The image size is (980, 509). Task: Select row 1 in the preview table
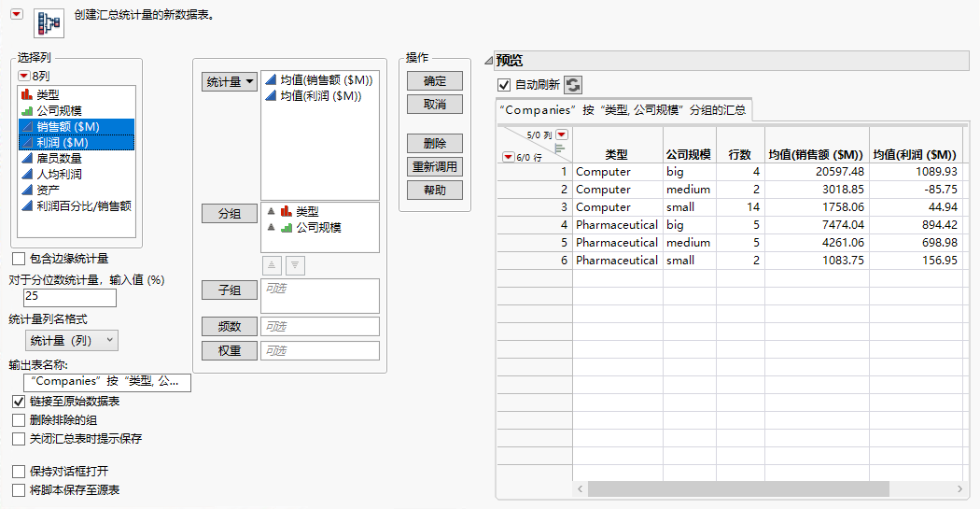tap(535, 171)
